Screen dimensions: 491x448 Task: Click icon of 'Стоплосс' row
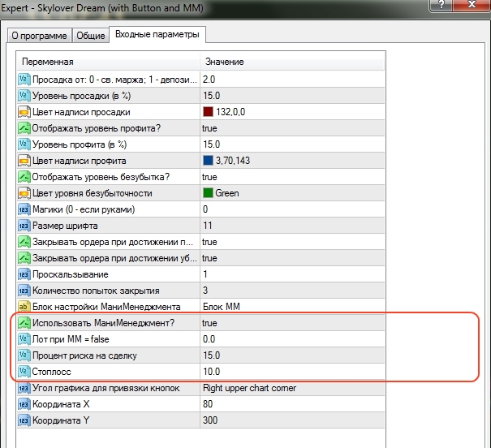pyautogui.click(x=24, y=372)
